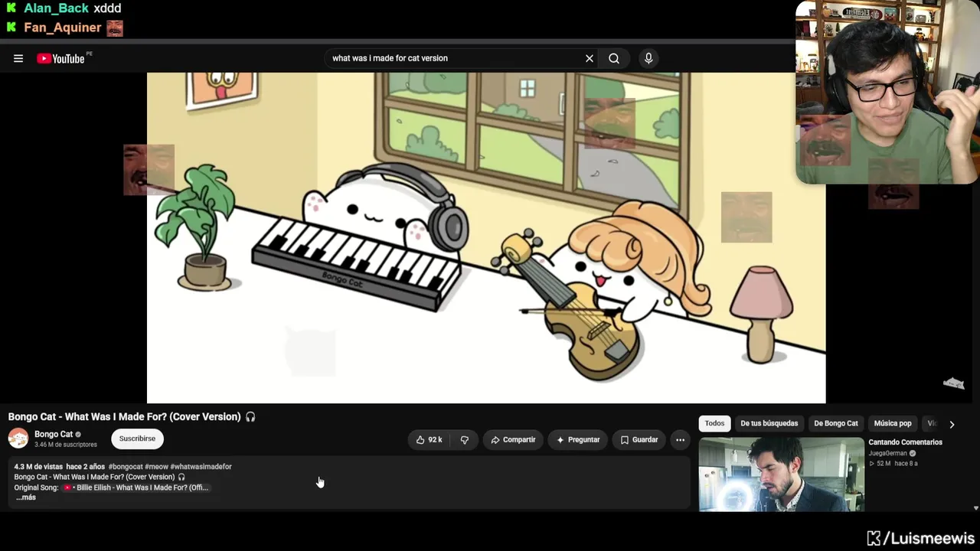
Task: Select the Música pop chip
Action: [893, 423]
